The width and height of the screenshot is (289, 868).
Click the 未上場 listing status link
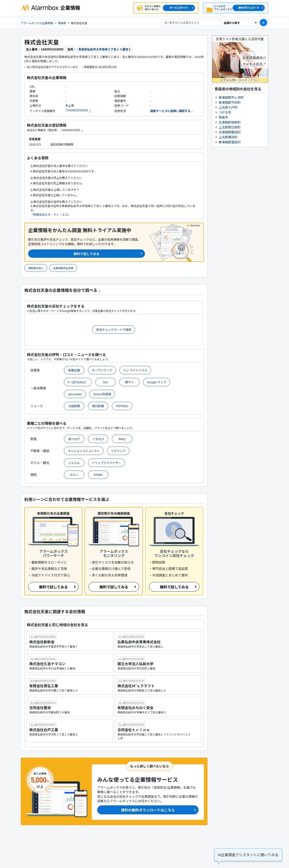click(70, 105)
